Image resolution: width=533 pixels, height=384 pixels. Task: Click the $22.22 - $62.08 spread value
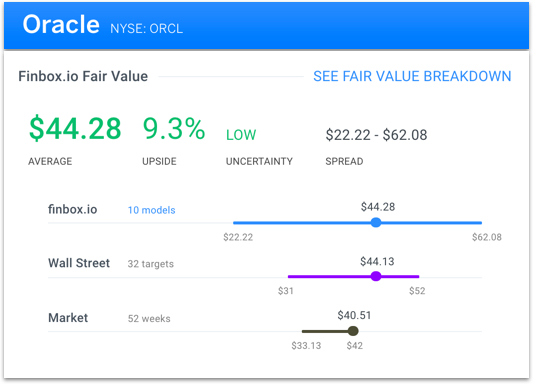[376, 135]
